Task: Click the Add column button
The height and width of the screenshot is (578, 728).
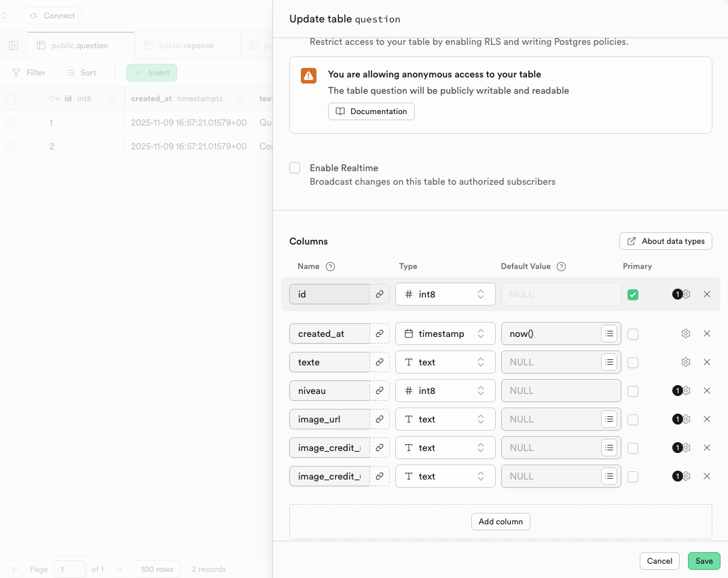Action: click(x=500, y=522)
